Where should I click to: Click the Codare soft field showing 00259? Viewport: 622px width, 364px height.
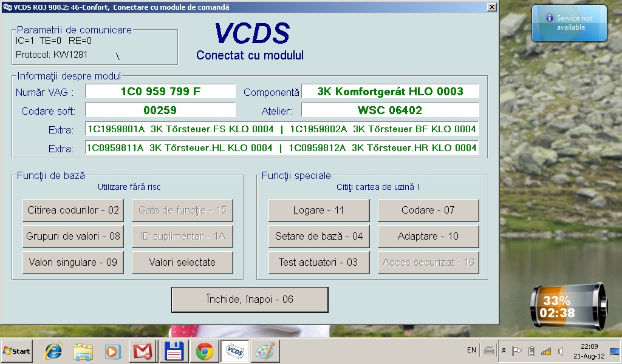[160, 110]
